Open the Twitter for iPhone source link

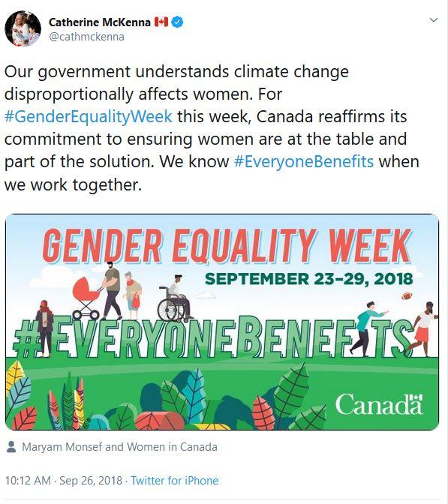pyautogui.click(x=175, y=481)
